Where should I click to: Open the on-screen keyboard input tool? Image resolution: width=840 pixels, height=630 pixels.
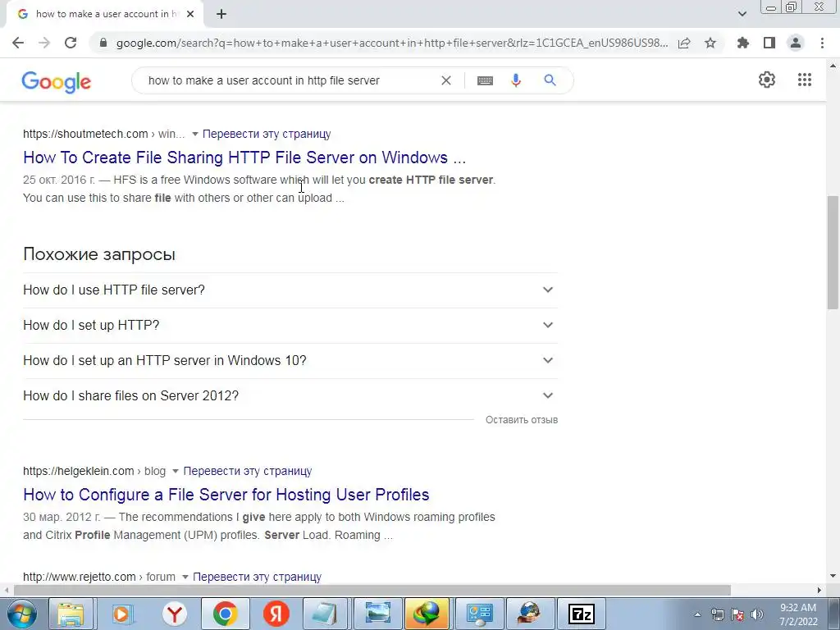tap(485, 80)
